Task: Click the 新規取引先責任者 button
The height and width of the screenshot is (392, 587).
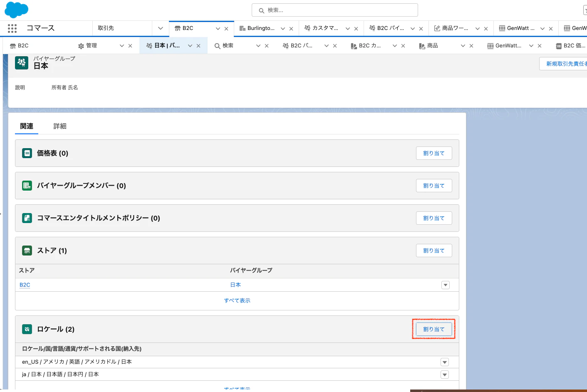Action: [563, 64]
